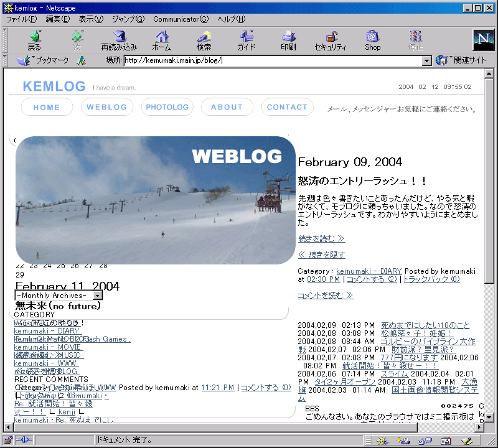Open the 表示(V) menu
Screen dimensions: 498x448
coord(91,19)
